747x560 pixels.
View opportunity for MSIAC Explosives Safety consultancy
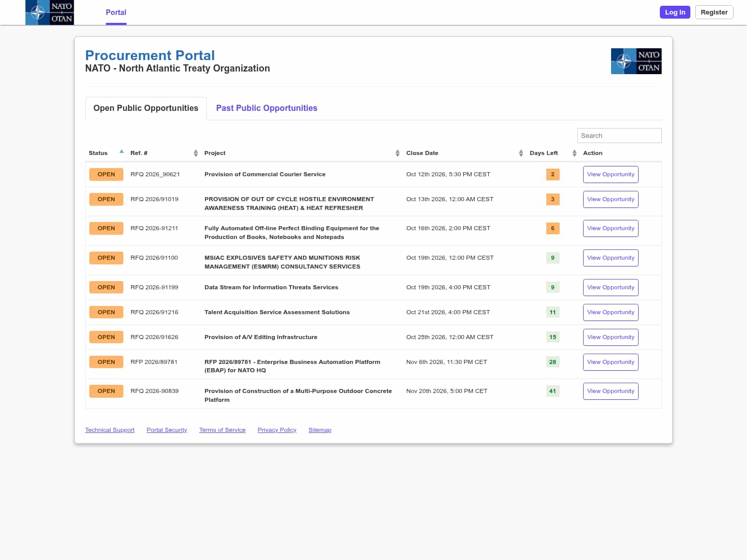611,258
